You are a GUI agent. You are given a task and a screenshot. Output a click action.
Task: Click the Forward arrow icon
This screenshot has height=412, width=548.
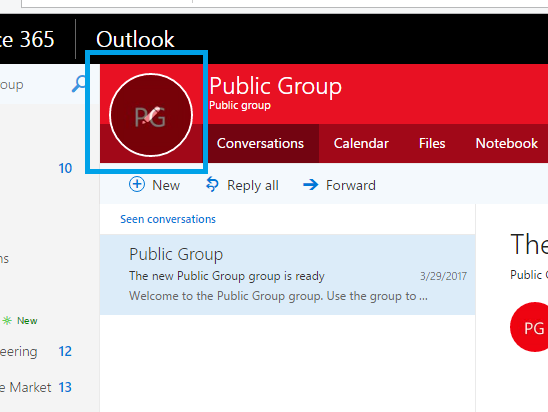click(311, 184)
